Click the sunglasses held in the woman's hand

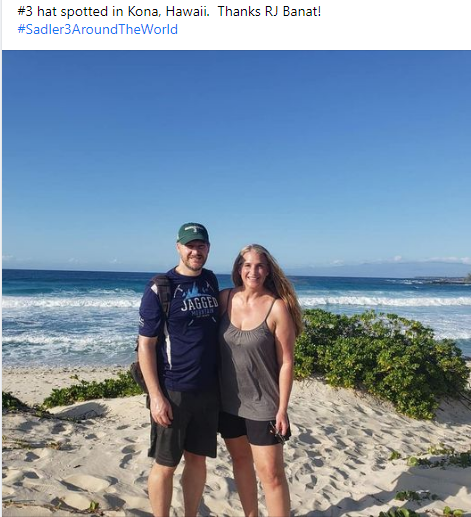click(277, 432)
